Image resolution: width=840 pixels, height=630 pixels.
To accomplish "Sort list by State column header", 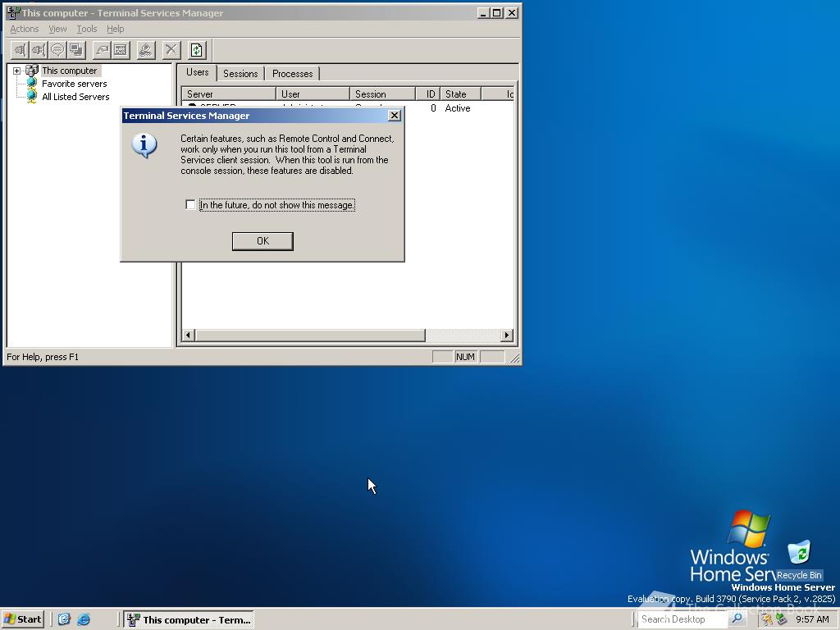I will tap(461, 94).
